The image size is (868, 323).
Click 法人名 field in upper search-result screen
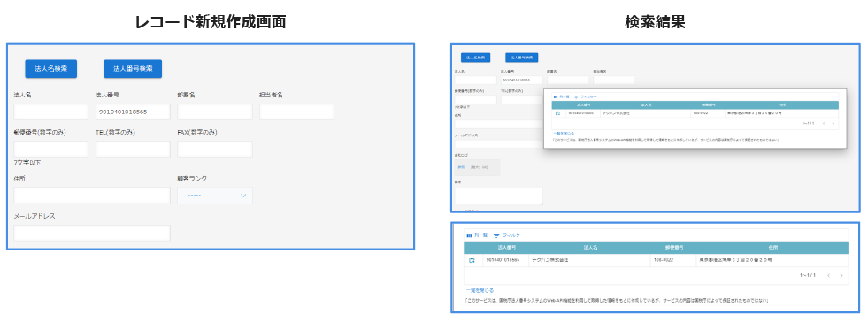point(475,80)
